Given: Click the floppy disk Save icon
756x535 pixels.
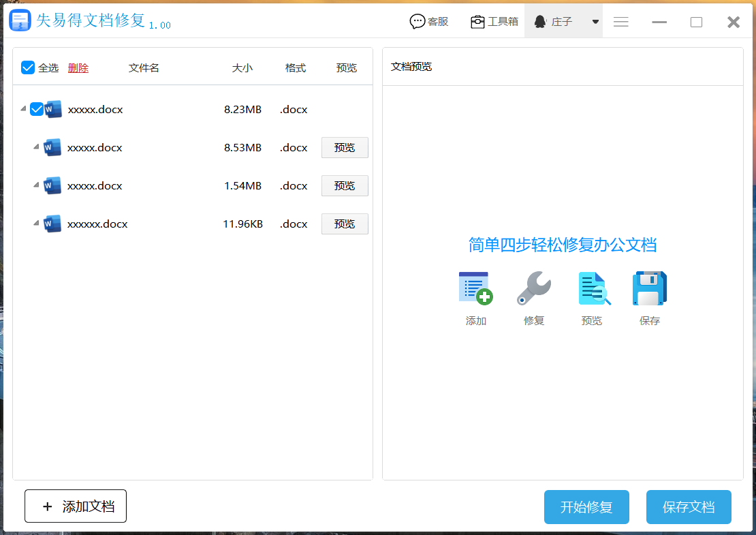Looking at the screenshot, I should click(650, 288).
